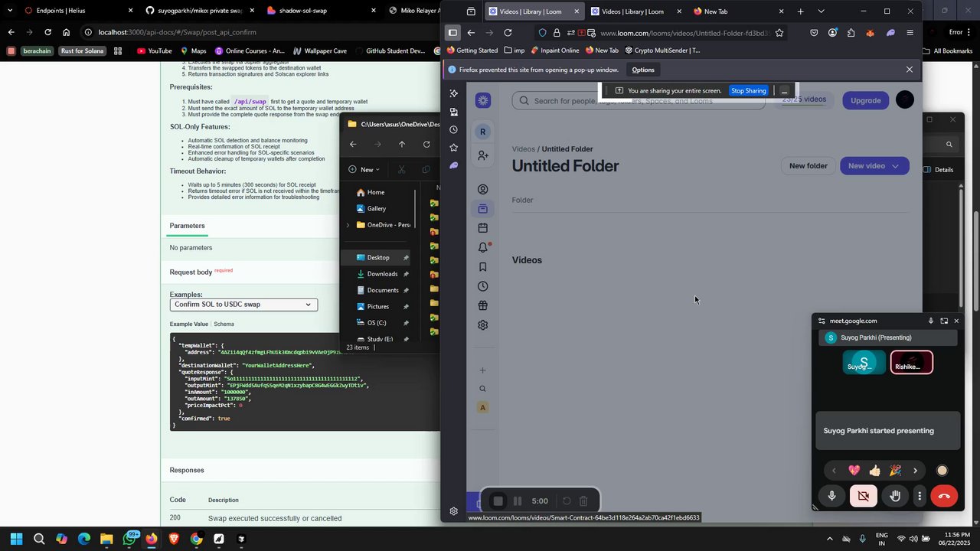Open the New video dropdown in Loom
This screenshot has height=551, width=980.
(x=874, y=166)
